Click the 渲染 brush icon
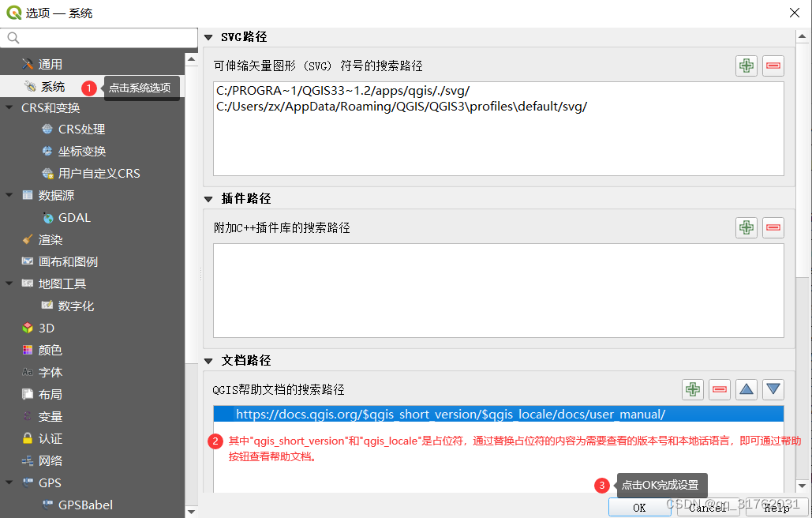The height and width of the screenshot is (518, 812). pyautogui.click(x=28, y=239)
